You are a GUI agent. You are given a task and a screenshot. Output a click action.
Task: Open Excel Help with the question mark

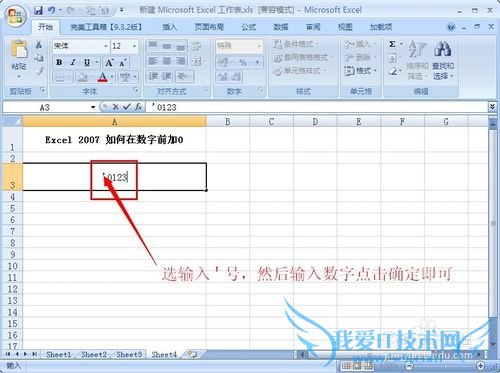tap(451, 27)
